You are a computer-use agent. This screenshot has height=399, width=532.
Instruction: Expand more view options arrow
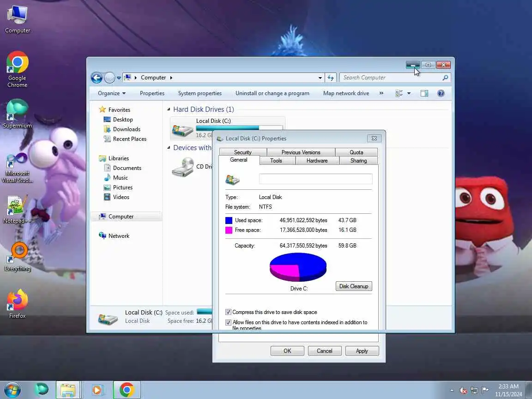[x=409, y=93]
